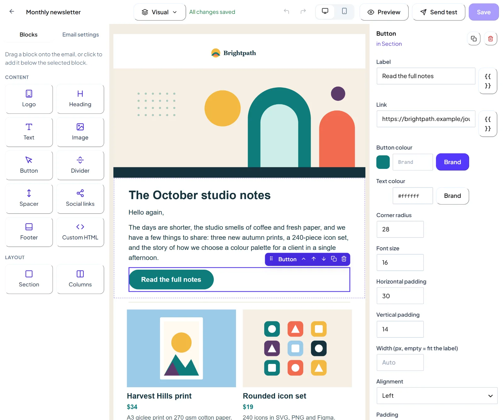
Task: Add a Custom HTML block
Action: tap(80, 232)
